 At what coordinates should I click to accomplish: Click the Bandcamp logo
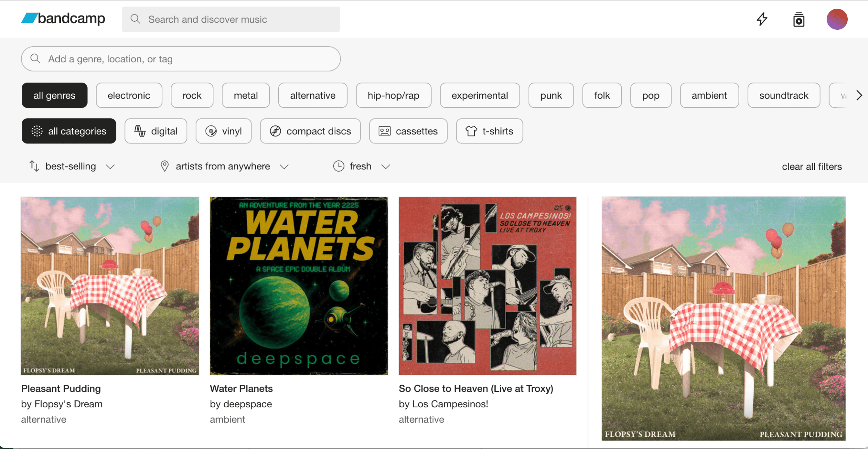click(x=63, y=18)
